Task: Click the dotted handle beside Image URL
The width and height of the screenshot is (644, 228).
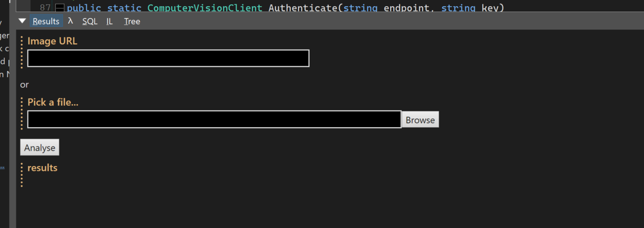Action: click(22, 52)
